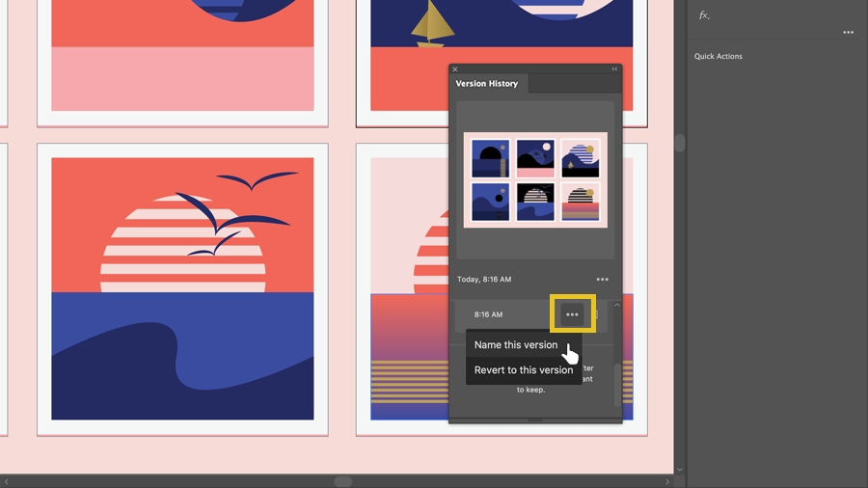
Task: Click the horizontal scrollbar thumb below the canvas
Action: (343, 481)
